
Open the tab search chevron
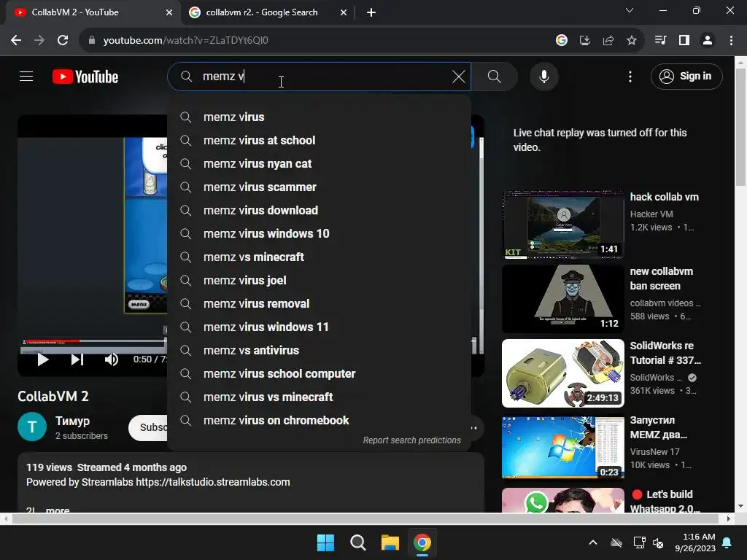(x=630, y=10)
